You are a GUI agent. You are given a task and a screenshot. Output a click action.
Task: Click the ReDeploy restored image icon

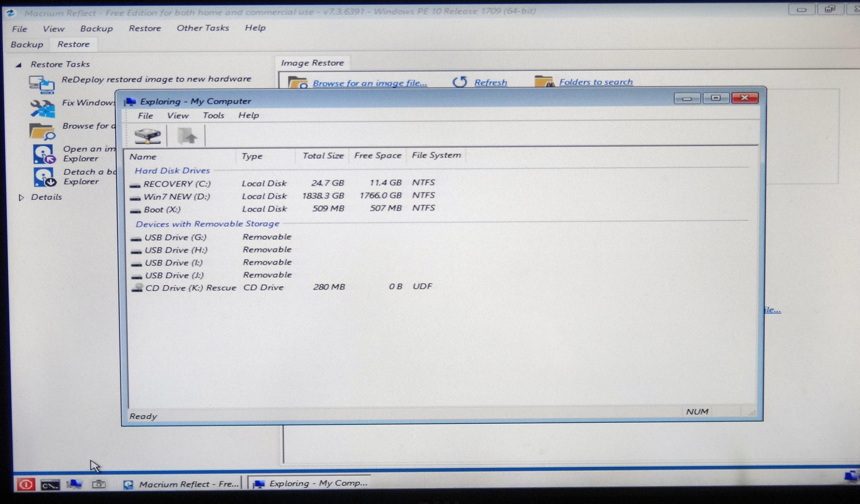pyautogui.click(x=42, y=85)
